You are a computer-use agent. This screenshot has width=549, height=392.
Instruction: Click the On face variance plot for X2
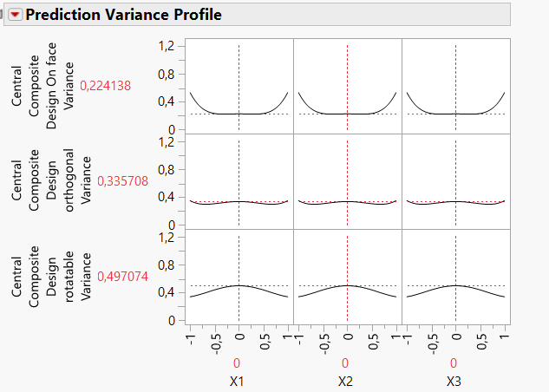point(348,86)
